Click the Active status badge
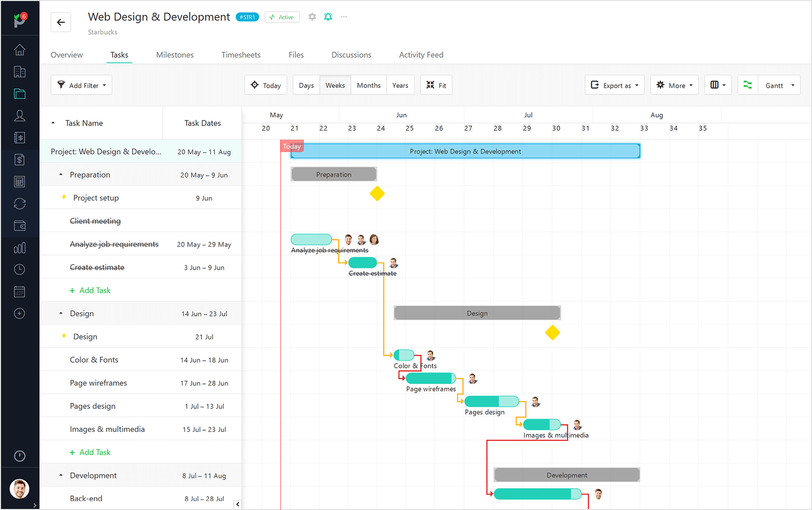 (x=282, y=17)
